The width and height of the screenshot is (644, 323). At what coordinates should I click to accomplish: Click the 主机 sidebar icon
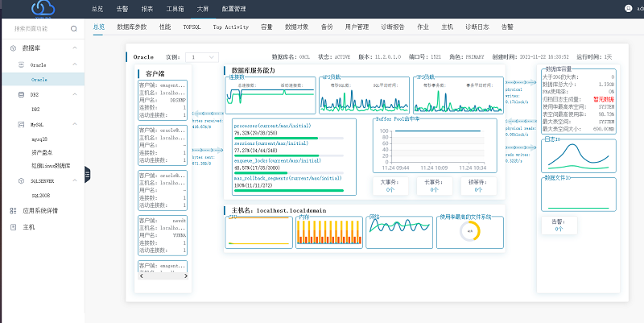[x=14, y=227]
